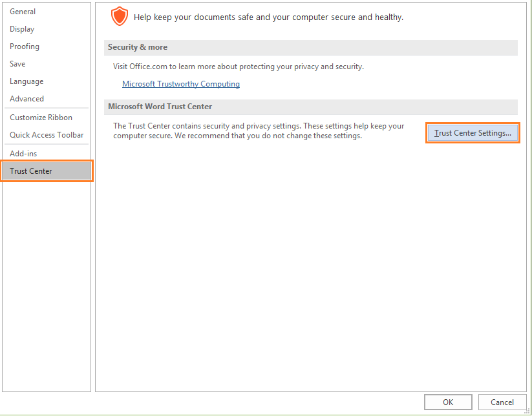The width and height of the screenshot is (532, 416).
Task: Show the Advanced options page
Action: [x=27, y=99]
